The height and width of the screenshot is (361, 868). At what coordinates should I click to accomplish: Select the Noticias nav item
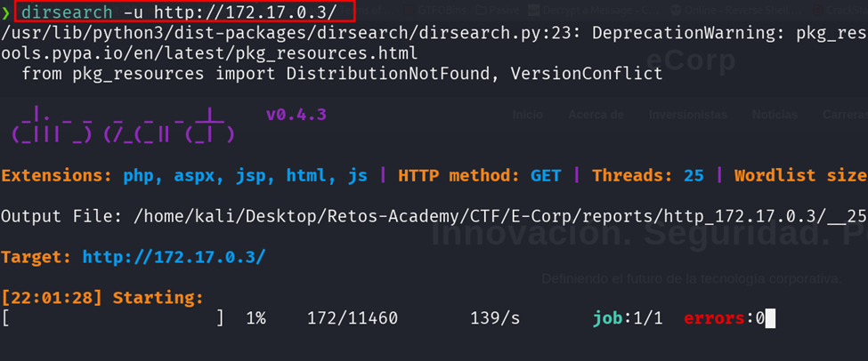point(774,115)
